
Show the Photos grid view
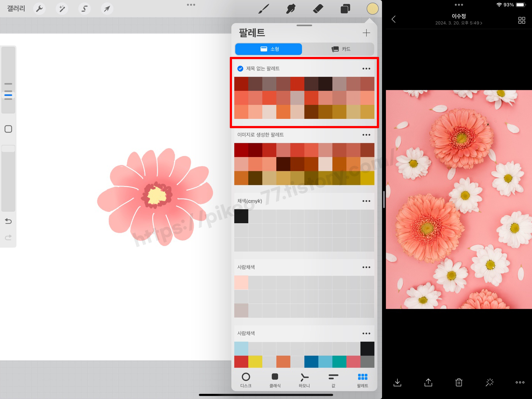click(x=522, y=20)
